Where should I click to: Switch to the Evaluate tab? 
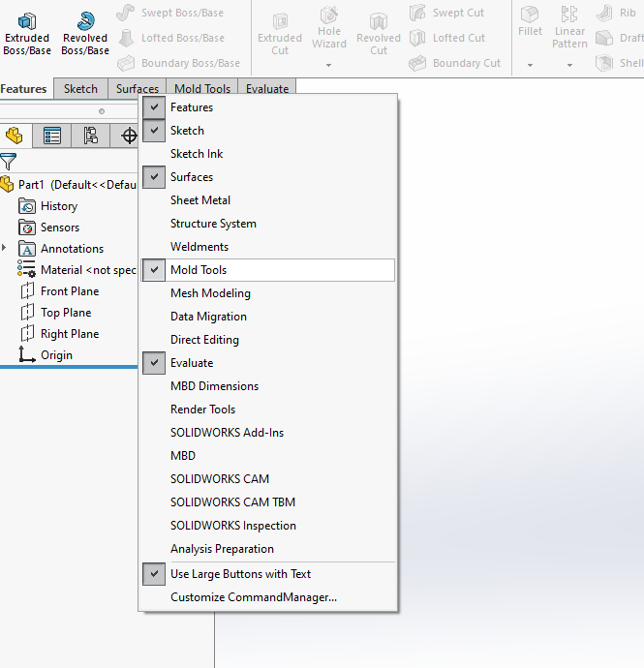tap(267, 88)
